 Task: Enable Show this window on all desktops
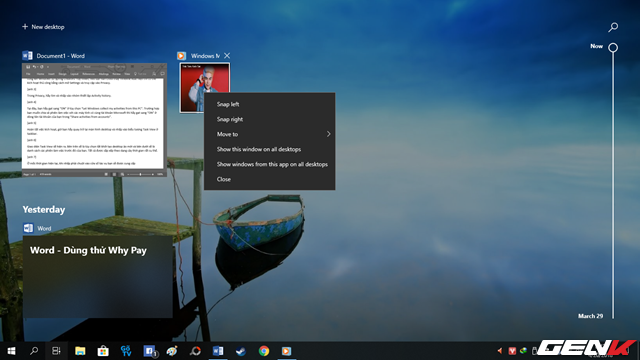click(x=270, y=149)
